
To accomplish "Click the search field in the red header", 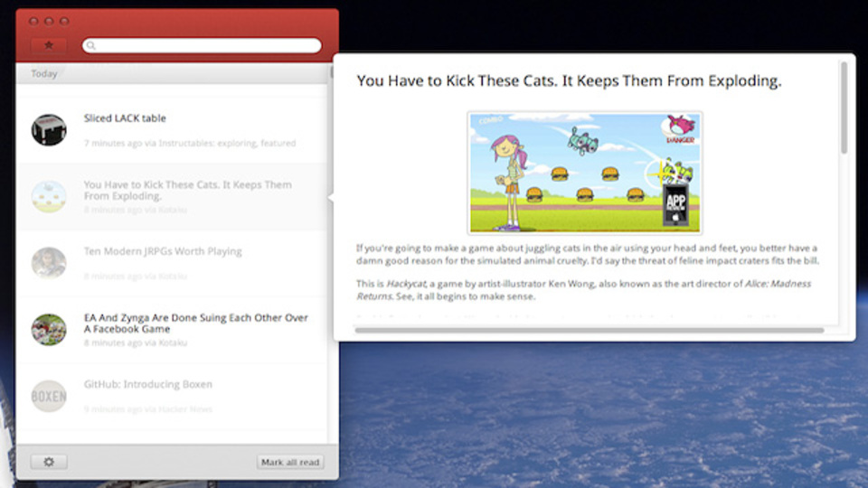I will tap(202, 45).
